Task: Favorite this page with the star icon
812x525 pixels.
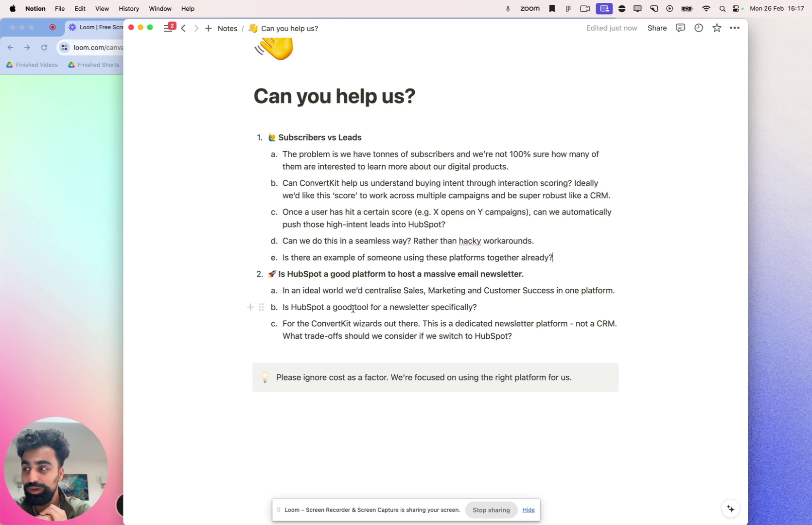Action: pyautogui.click(x=717, y=28)
